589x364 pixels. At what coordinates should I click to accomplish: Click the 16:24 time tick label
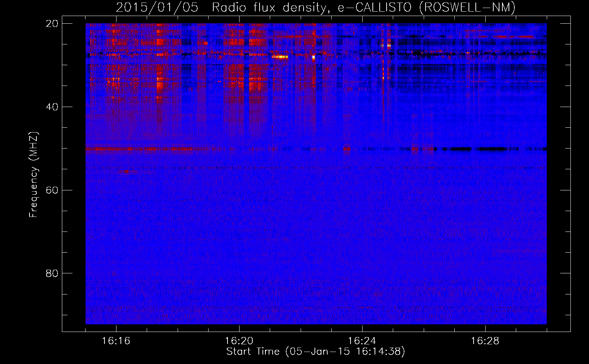(x=362, y=341)
